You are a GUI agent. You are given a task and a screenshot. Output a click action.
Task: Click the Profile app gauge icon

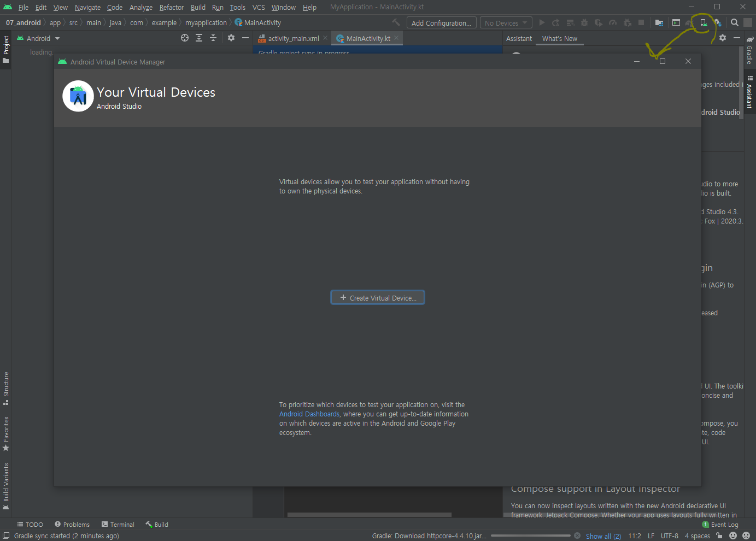pos(613,22)
